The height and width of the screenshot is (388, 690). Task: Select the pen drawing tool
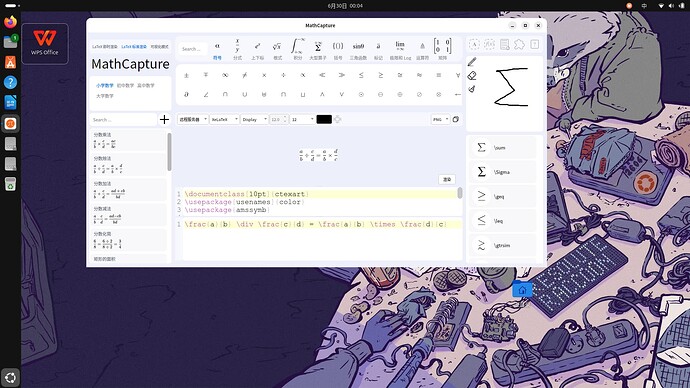click(x=472, y=62)
